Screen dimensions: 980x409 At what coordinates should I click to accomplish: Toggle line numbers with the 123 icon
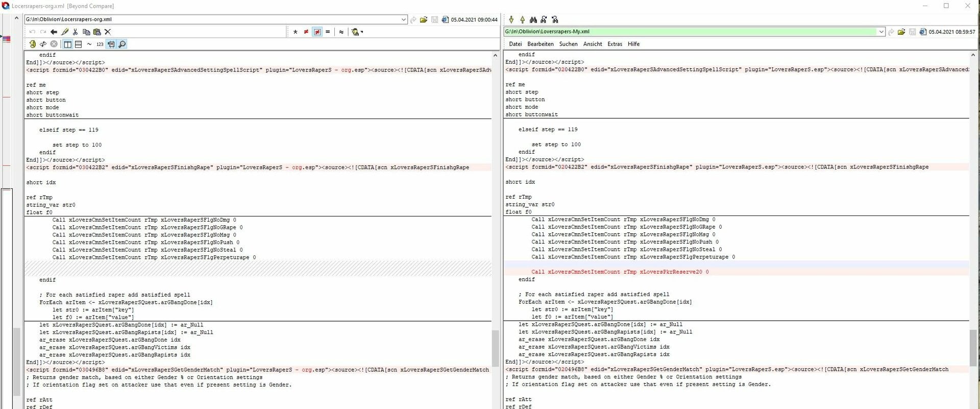pos(100,44)
